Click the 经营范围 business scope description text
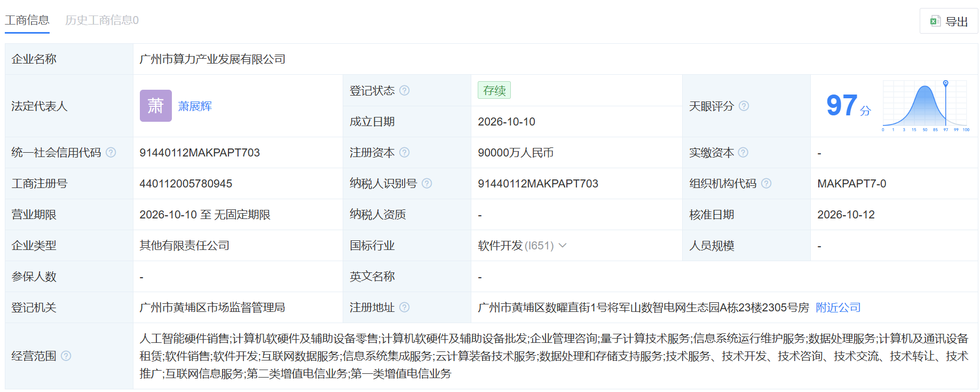 tap(554, 356)
